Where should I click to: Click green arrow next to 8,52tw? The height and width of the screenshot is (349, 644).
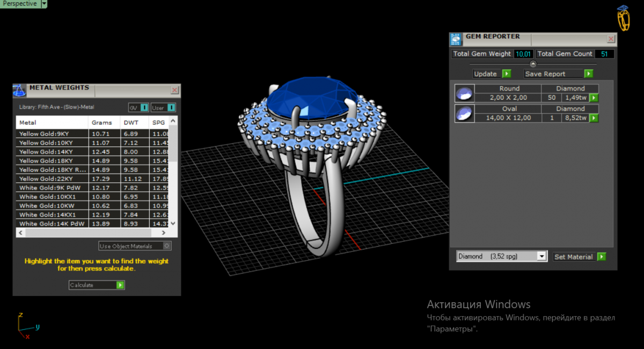pos(594,117)
